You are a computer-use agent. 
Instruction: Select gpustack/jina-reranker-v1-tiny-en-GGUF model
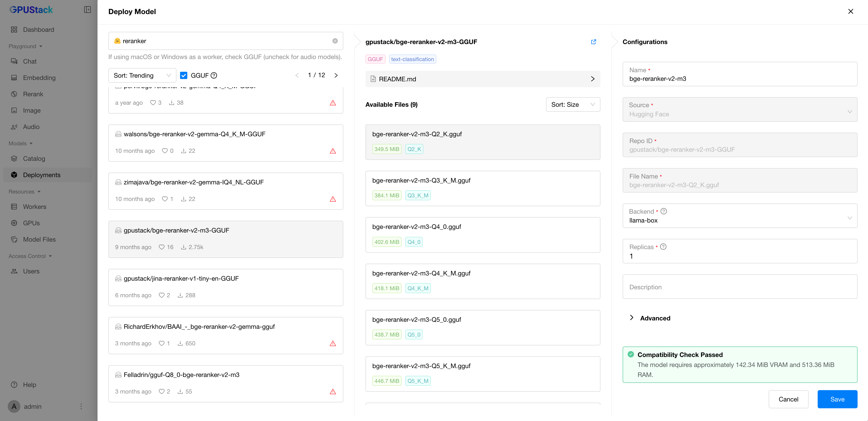point(225,287)
